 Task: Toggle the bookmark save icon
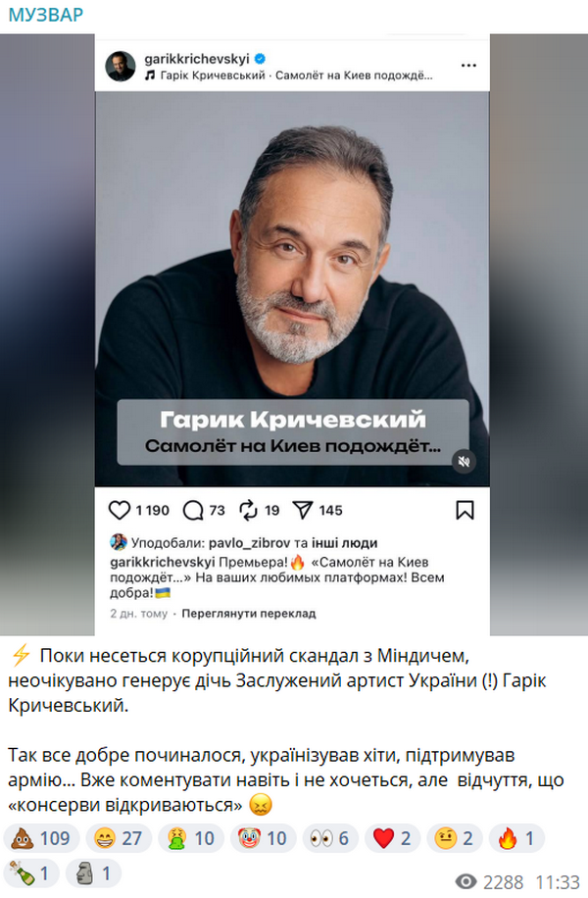pyautogui.click(x=465, y=510)
